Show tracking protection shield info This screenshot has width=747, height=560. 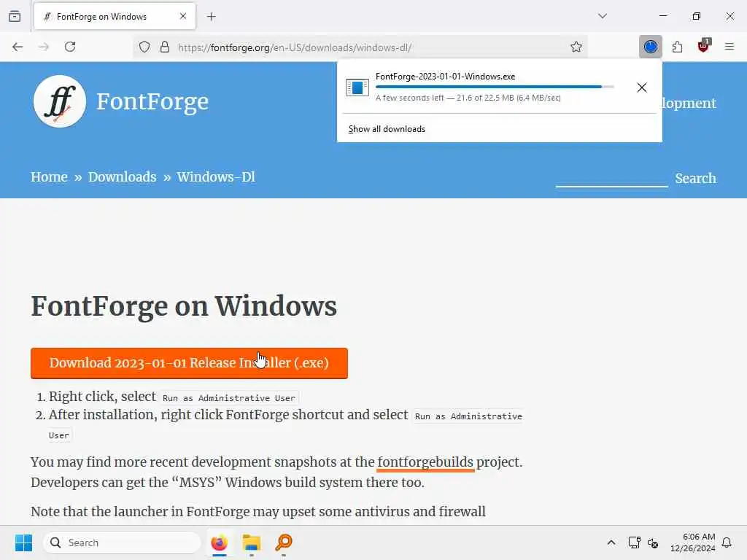coord(144,47)
